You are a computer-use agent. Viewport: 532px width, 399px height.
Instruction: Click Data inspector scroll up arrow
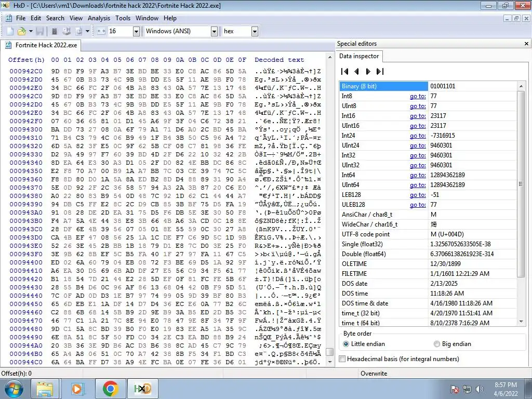tap(521, 86)
